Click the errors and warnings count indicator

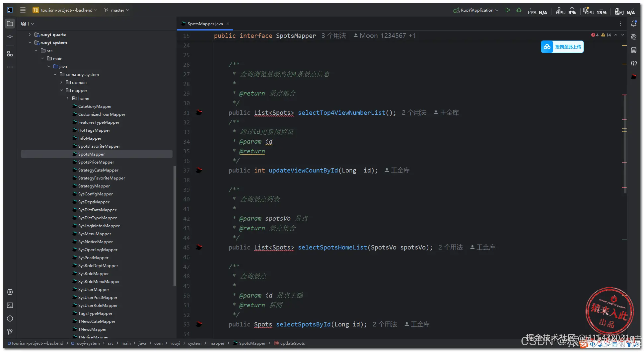[x=601, y=35]
